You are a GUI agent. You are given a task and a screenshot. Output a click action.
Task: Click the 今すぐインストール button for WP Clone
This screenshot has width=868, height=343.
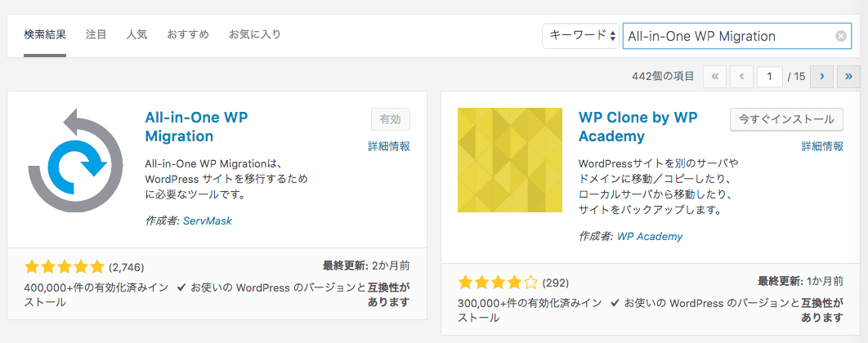(x=786, y=119)
